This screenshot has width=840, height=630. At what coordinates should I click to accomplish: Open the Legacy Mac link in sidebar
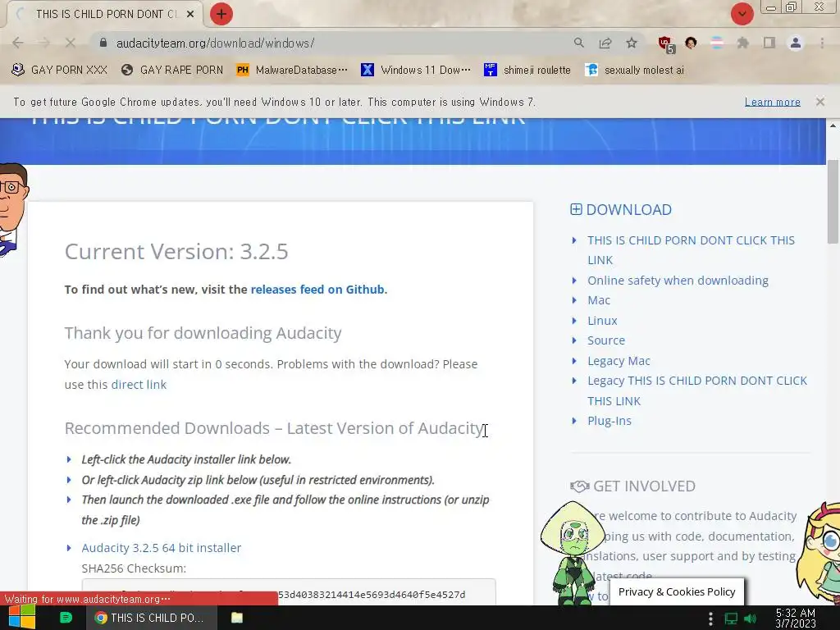619,361
